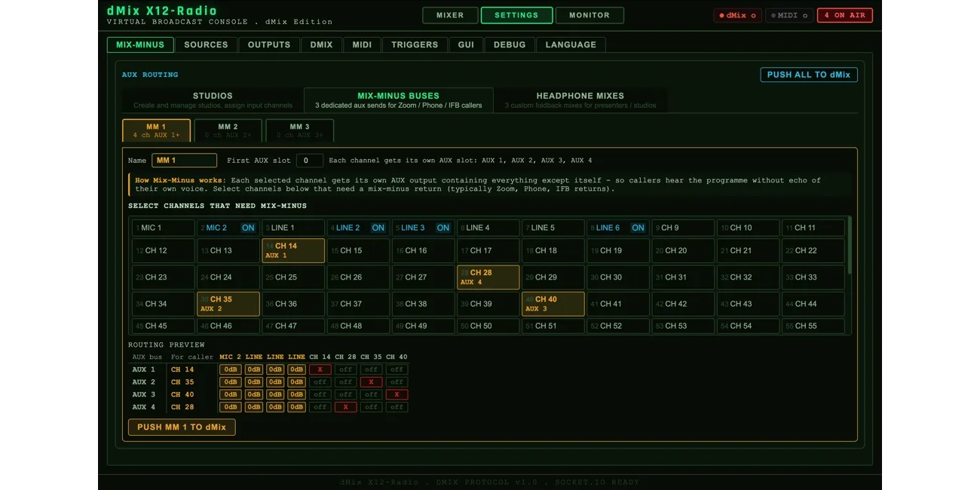Click the AUX ROUTING heading
The height and width of the screenshot is (490, 980).
coord(150,75)
